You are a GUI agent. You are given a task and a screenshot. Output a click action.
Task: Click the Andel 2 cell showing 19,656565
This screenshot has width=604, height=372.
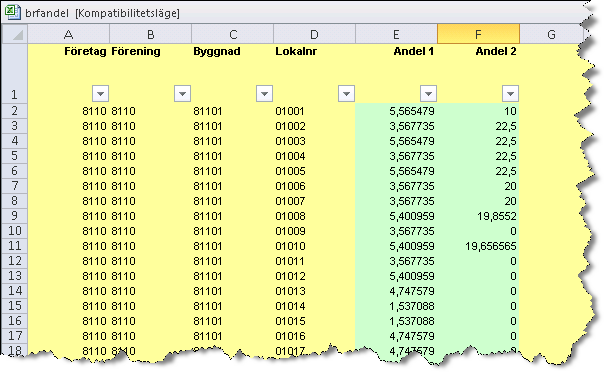[x=478, y=246]
